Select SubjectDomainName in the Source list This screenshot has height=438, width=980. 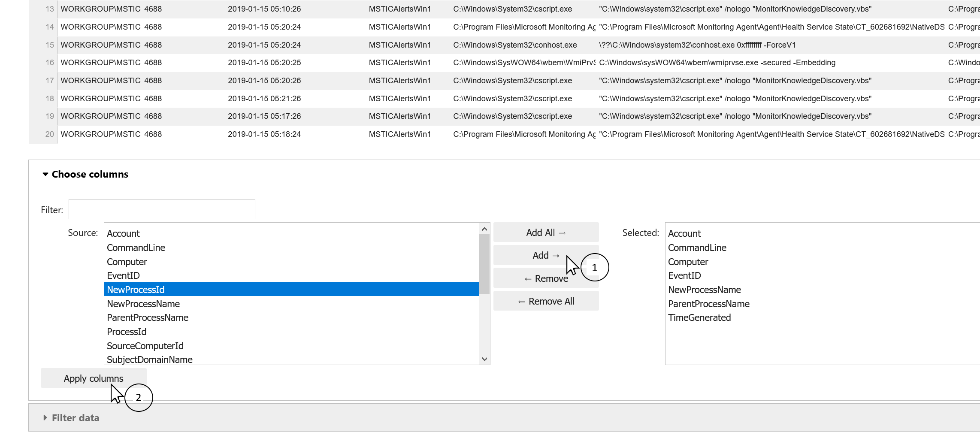tap(291, 359)
